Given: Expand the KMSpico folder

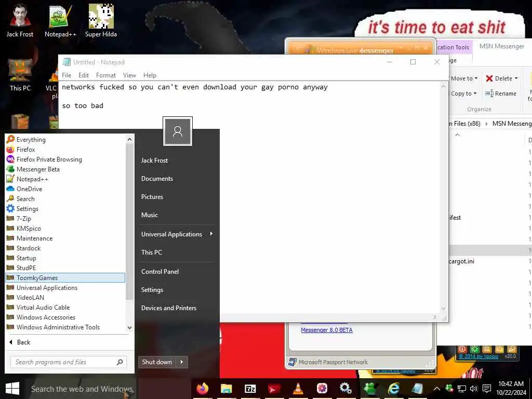Looking at the screenshot, I should 65,229.
